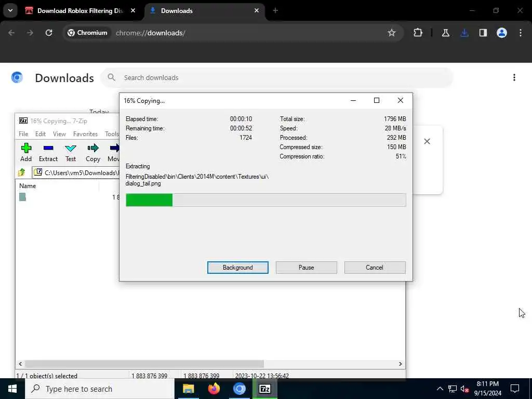Dismiss the download card with its X

(427, 141)
